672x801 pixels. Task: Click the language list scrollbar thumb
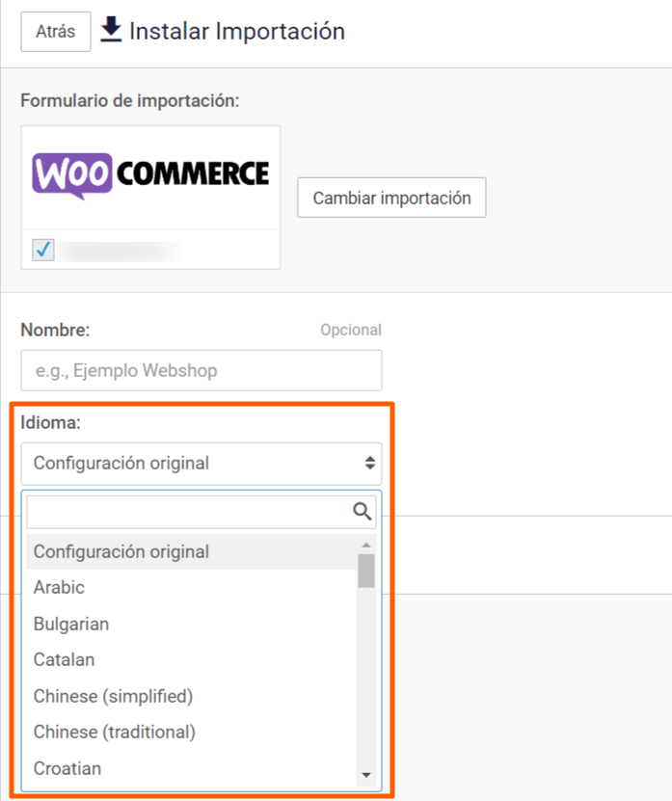366,572
